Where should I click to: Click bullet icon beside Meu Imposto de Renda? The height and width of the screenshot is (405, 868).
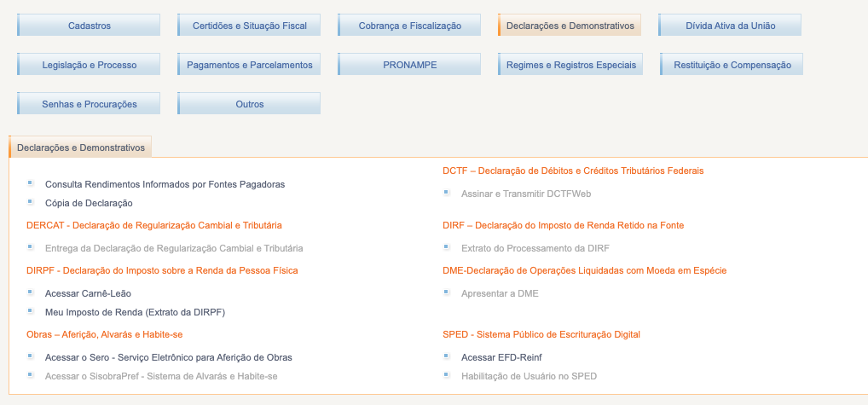[x=30, y=310]
